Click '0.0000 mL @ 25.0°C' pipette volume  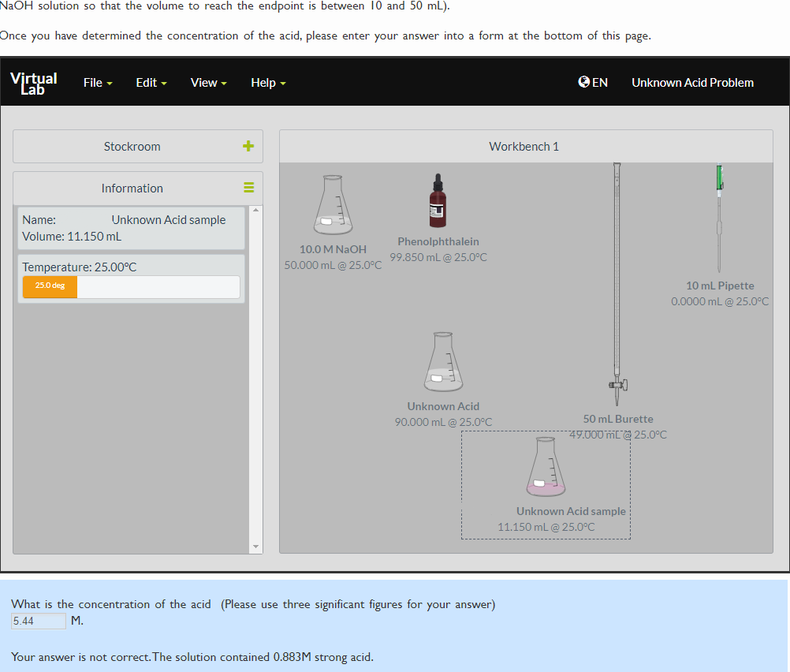point(720,301)
